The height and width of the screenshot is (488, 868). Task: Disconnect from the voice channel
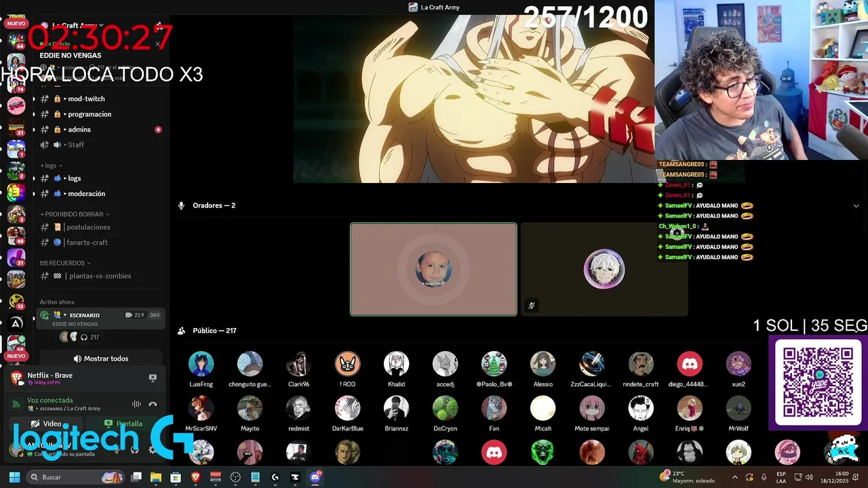click(153, 404)
